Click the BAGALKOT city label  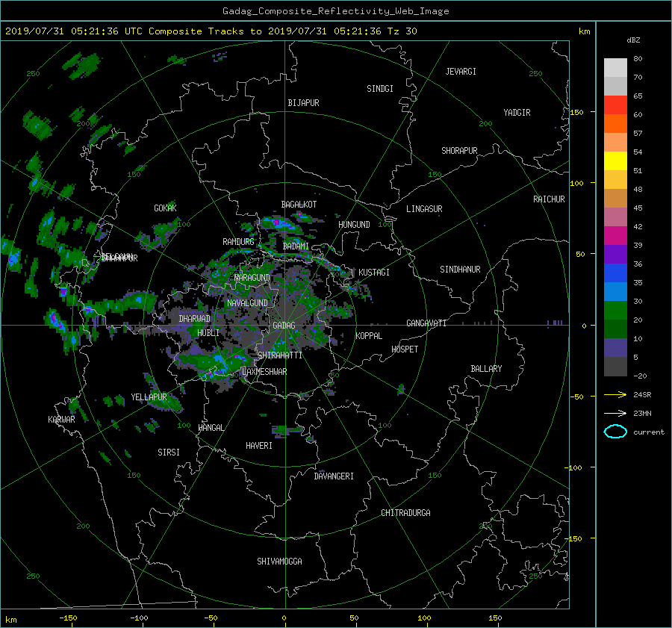[x=299, y=205]
